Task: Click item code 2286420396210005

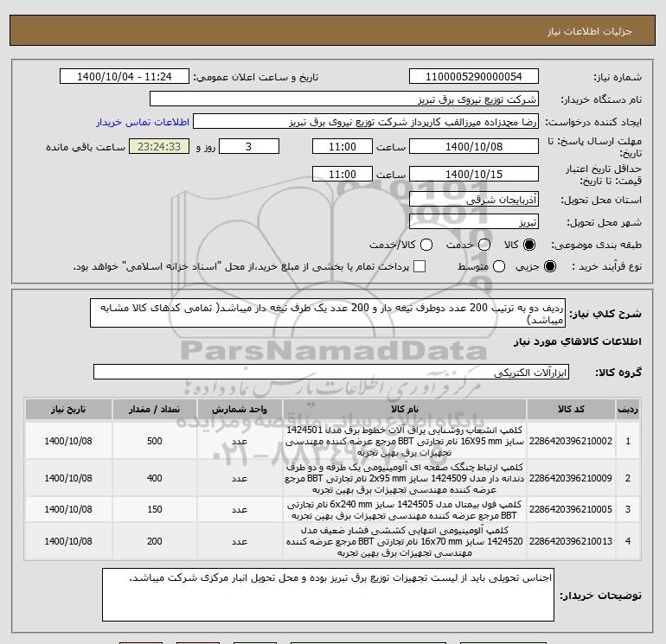Action: click(x=571, y=509)
